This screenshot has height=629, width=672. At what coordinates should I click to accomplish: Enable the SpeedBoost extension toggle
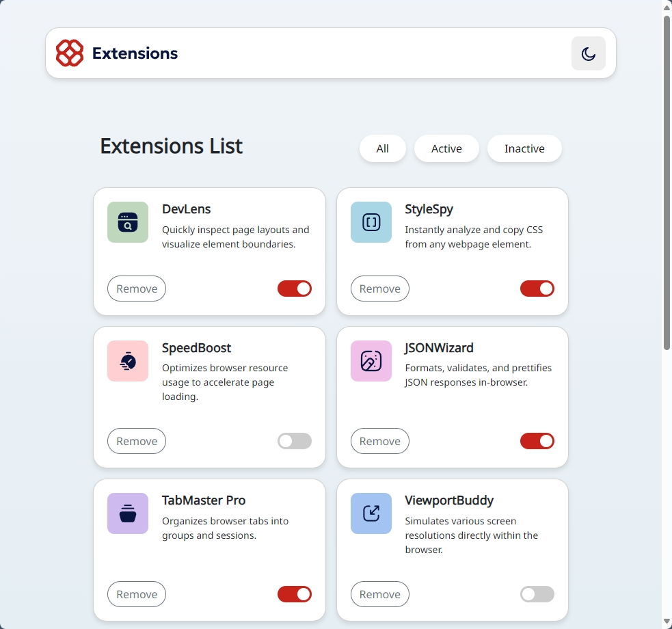(295, 441)
